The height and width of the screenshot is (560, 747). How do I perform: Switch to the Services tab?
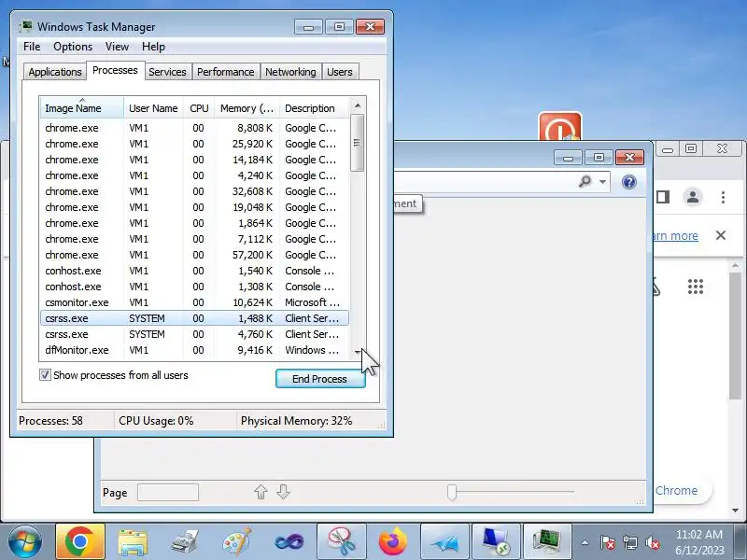pos(167,72)
